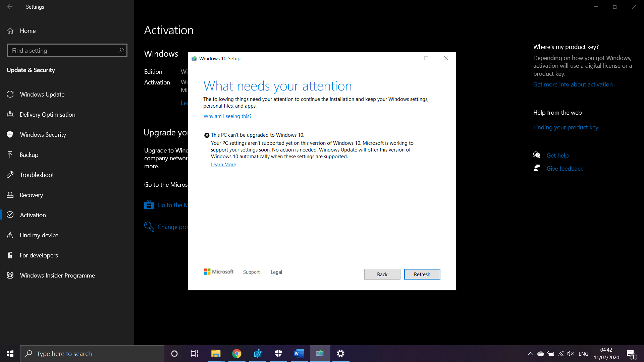Open Windows Security shield in taskbar
The width and height of the screenshot is (644, 362).
point(278,354)
